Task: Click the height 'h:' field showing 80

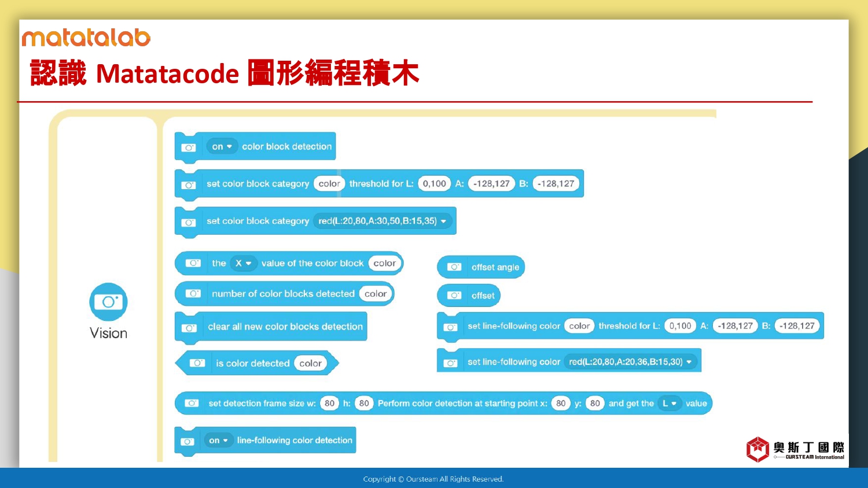Action: pos(364,403)
